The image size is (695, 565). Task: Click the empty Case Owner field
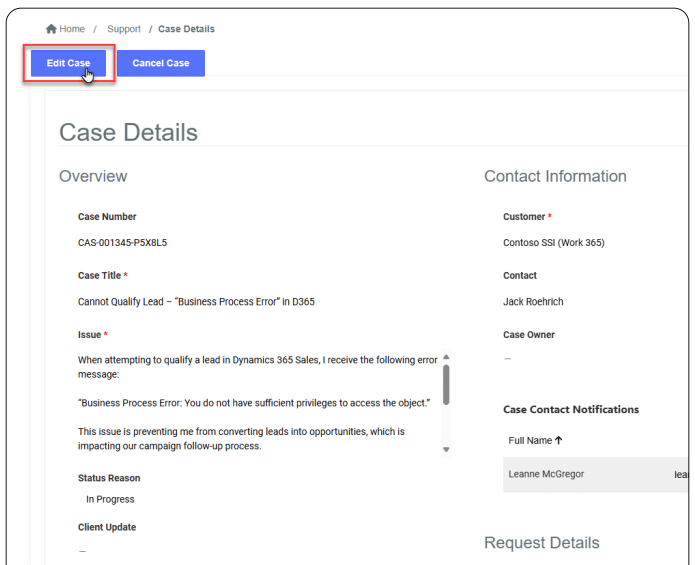click(x=508, y=359)
